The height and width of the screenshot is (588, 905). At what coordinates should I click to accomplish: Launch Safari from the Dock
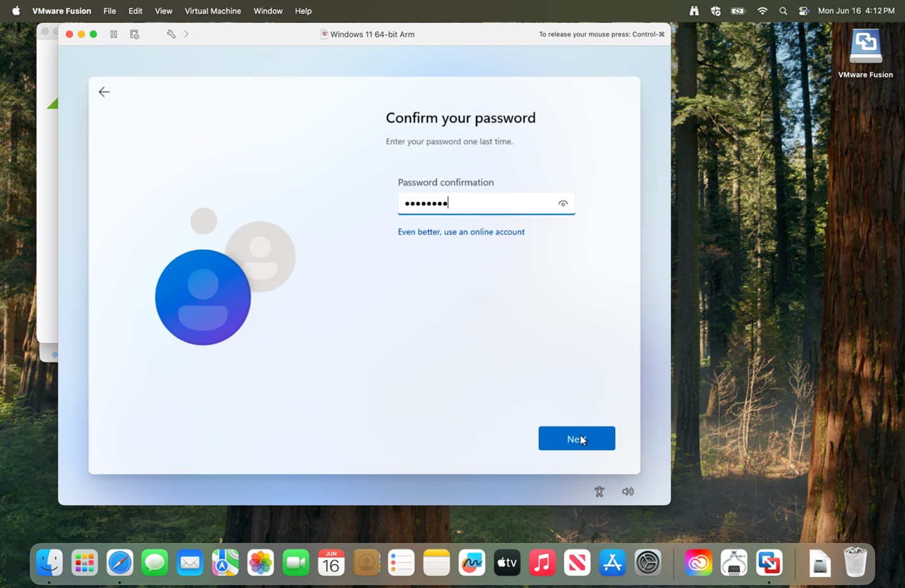point(120,563)
